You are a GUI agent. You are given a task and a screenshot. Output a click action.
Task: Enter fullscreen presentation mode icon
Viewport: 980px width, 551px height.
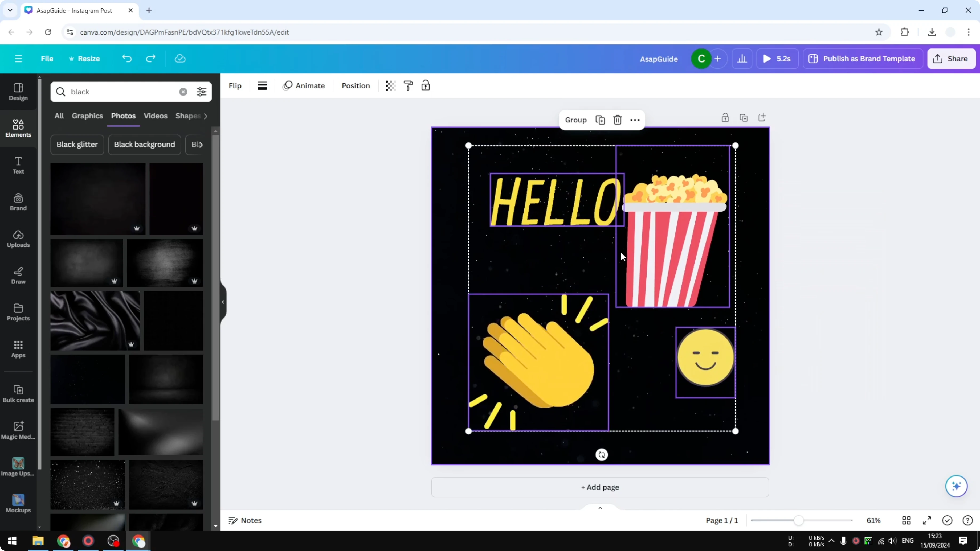pos(927,520)
